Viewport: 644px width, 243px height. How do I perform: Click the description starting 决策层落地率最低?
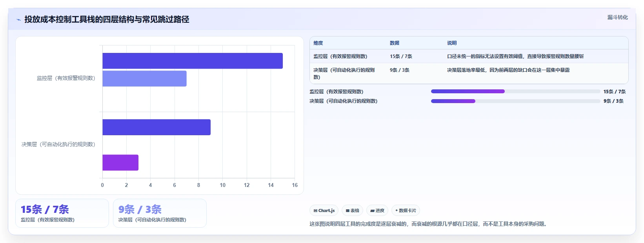click(508, 70)
